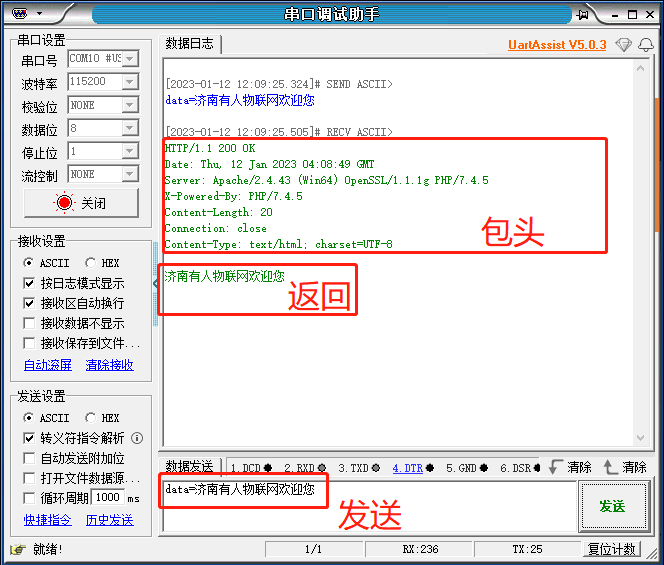This screenshot has height=565, width=664.
Task: Select HEX radio in 发送设置
Action: coord(92,418)
